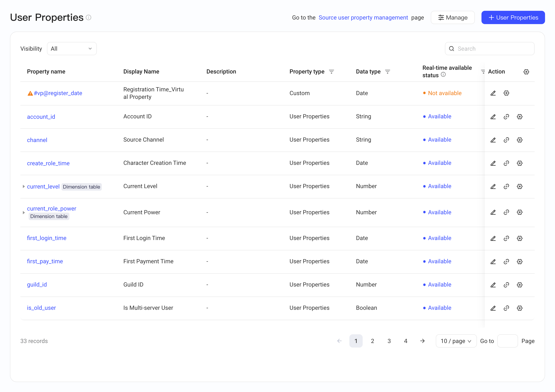Edit the current_level property

pyautogui.click(x=493, y=186)
